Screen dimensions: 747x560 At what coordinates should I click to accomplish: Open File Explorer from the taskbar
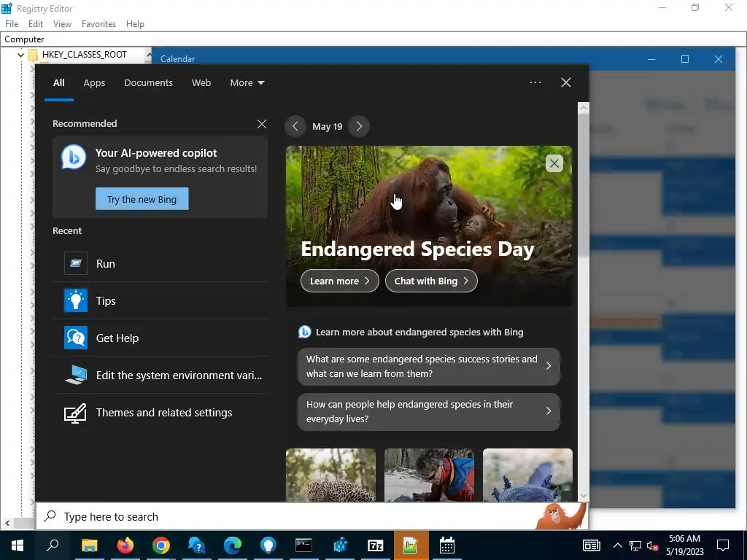click(x=89, y=545)
